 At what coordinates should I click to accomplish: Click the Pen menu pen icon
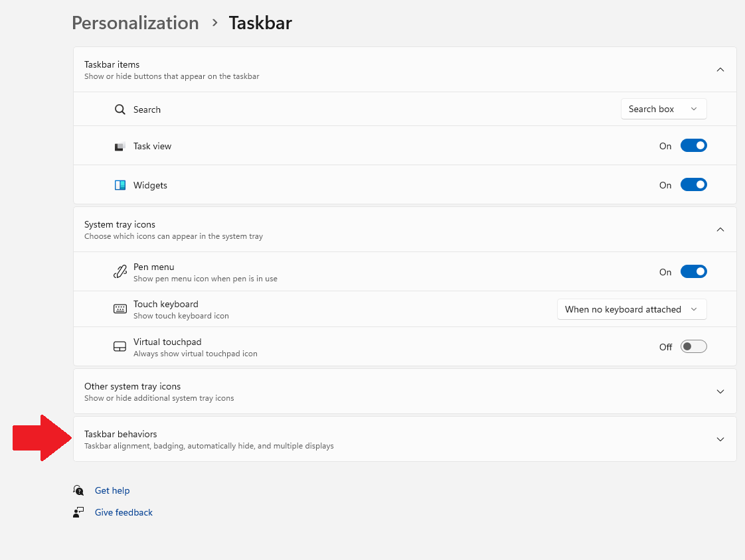[120, 271]
